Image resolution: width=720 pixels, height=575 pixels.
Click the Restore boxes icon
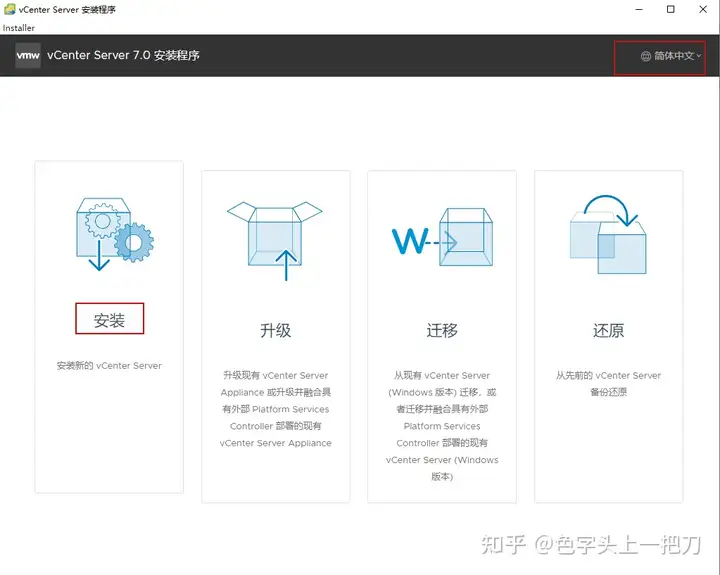click(608, 235)
